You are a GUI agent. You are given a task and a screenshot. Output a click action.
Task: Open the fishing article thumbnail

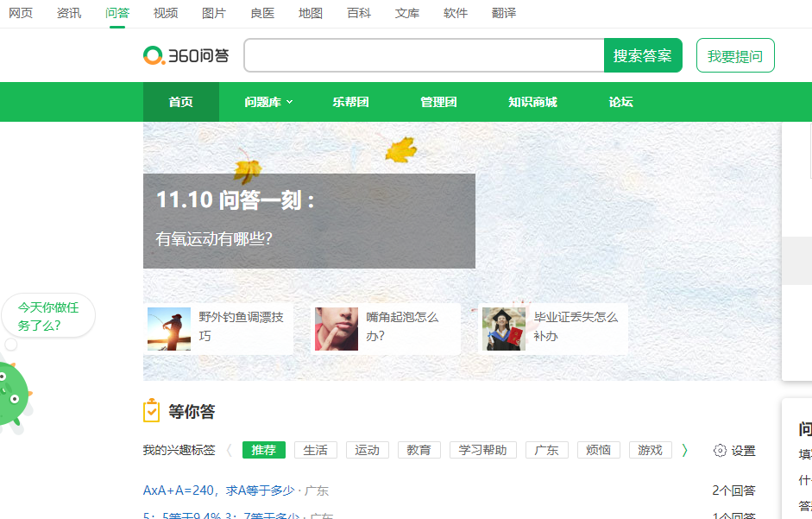pos(169,328)
